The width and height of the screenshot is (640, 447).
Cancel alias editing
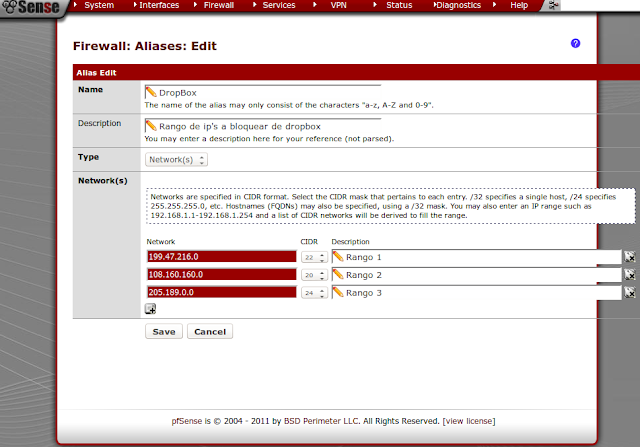click(x=210, y=331)
